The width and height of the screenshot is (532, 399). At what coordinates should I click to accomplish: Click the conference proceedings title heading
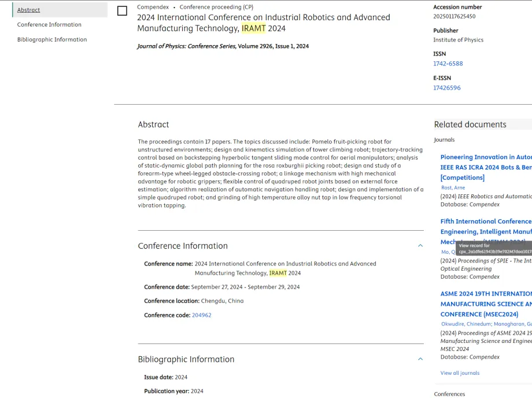point(263,23)
